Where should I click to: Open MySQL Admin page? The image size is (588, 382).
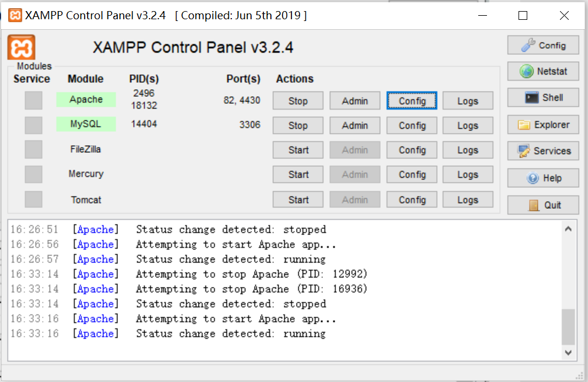(355, 125)
